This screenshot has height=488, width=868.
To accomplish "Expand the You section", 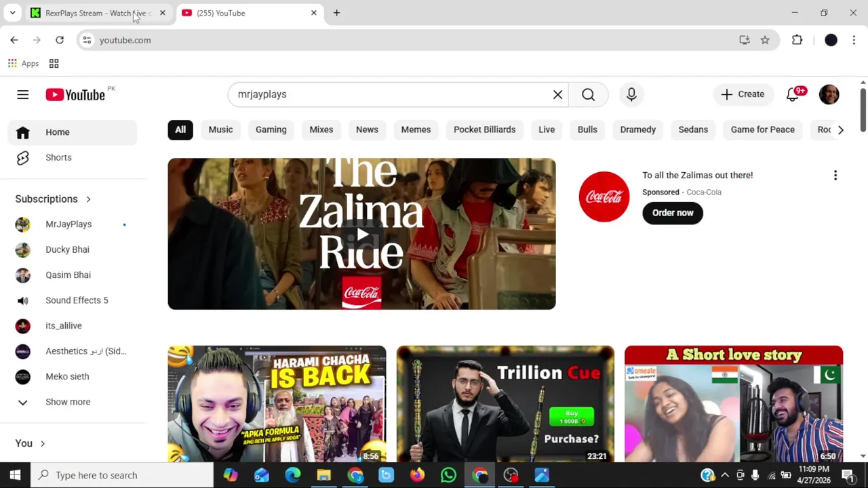I will (31, 443).
